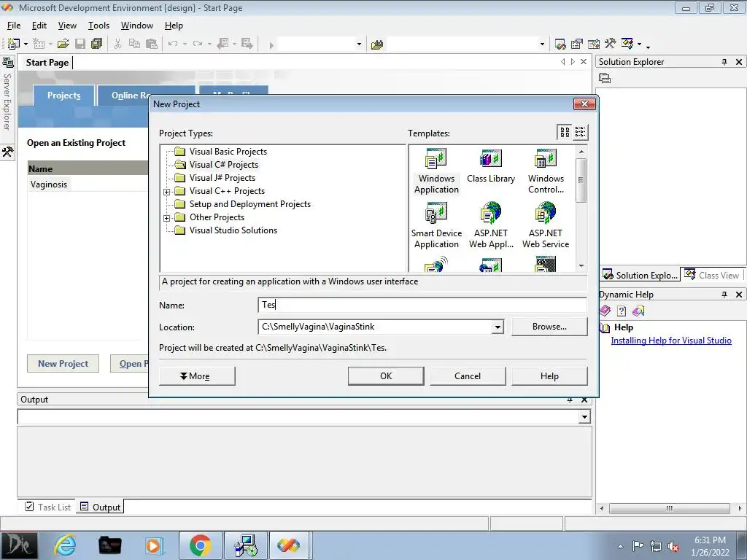
Task: Select Windows Control Library template
Action: [x=546, y=171]
